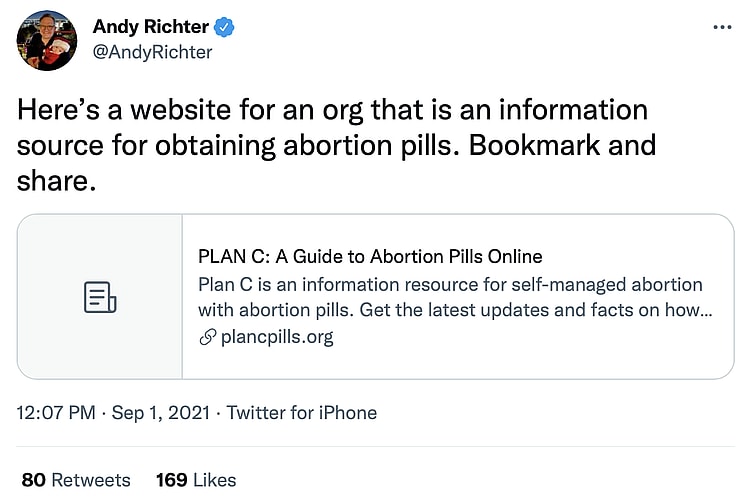The image size is (750, 503).
Task: Click the chain link icon beside plancpills.org
Action: click(x=208, y=337)
